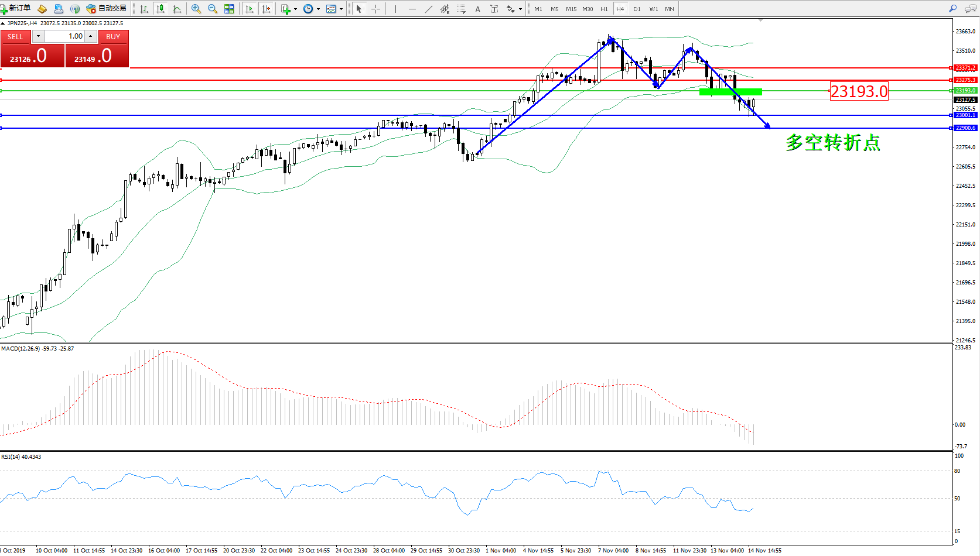Click the 1.00 lot volume input field
Screen dimensions: 980x556
66,36
